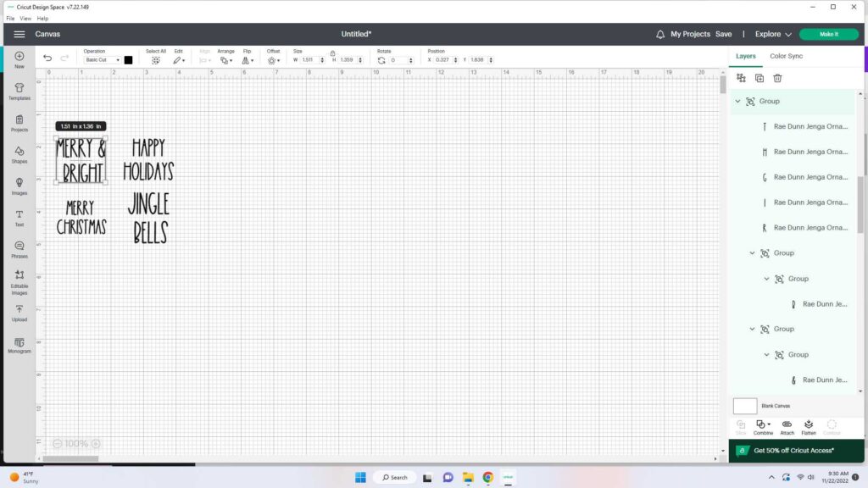Open the Shapes tool
The width and height of the screenshot is (868, 488).
(19, 154)
